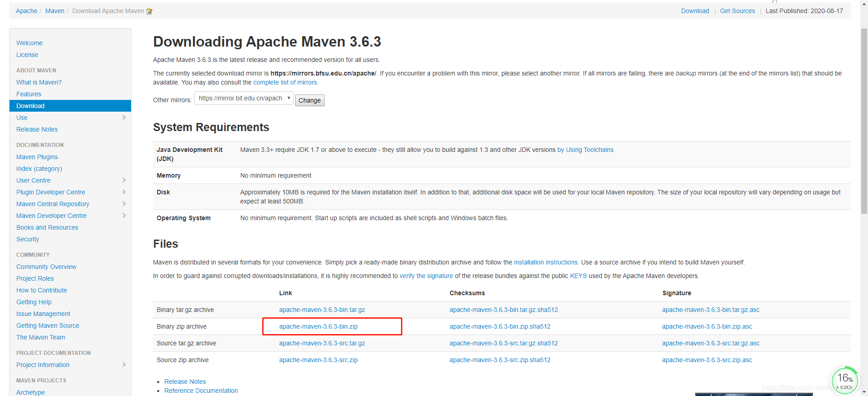Select Welcome in the sidebar
The width and height of the screenshot is (868, 396).
point(29,43)
